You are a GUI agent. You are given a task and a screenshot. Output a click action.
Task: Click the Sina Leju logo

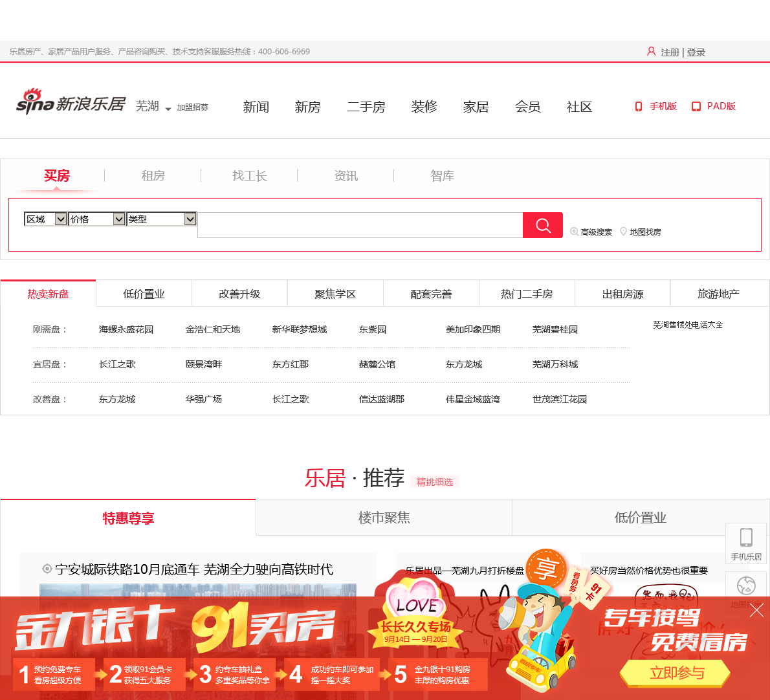[71, 102]
